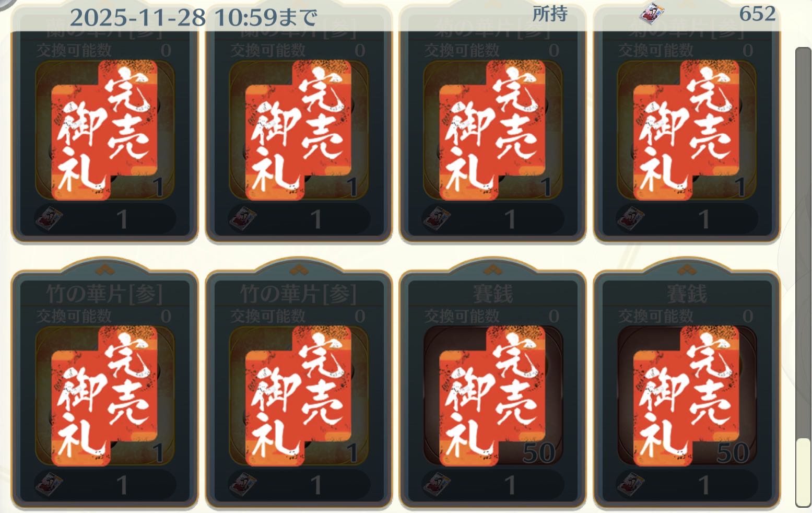The image size is (812, 513).
Task: Click the upper scrollbar track area
Action: (x=803, y=240)
